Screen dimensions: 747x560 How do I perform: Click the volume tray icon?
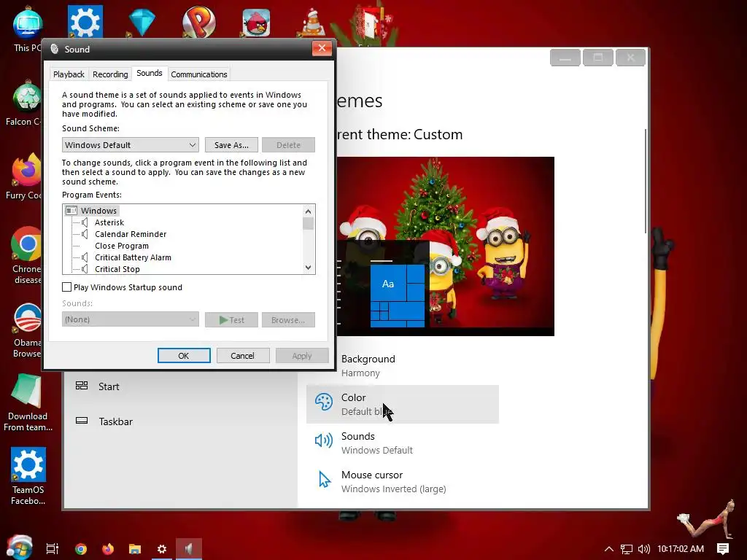tap(643, 549)
